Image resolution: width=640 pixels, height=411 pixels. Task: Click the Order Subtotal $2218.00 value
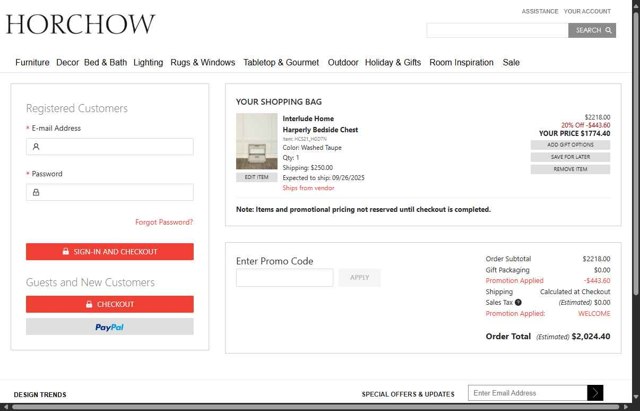coord(596,259)
